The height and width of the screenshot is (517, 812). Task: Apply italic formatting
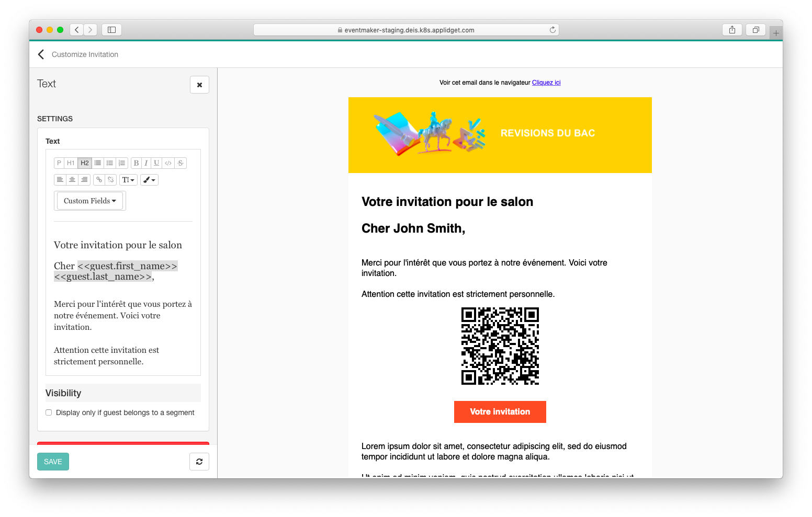tap(146, 163)
